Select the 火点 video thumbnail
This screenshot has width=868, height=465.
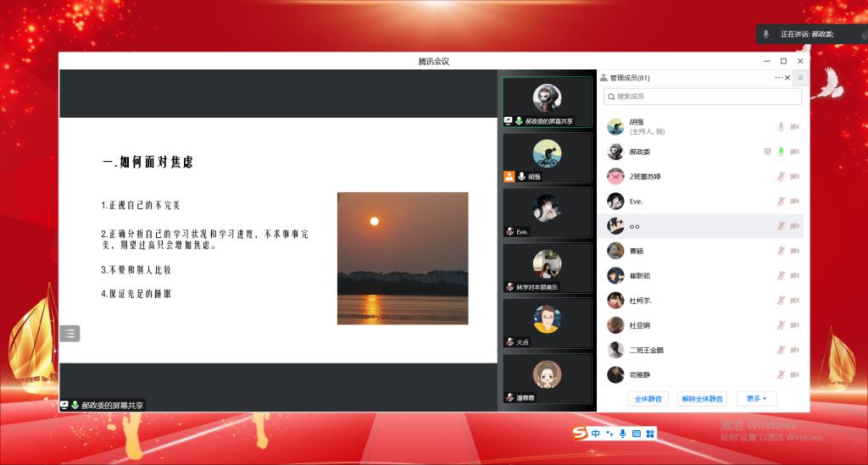coord(547,323)
